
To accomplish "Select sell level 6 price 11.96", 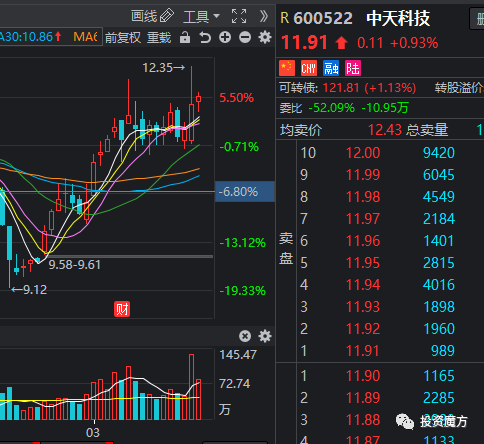I will point(363,241).
